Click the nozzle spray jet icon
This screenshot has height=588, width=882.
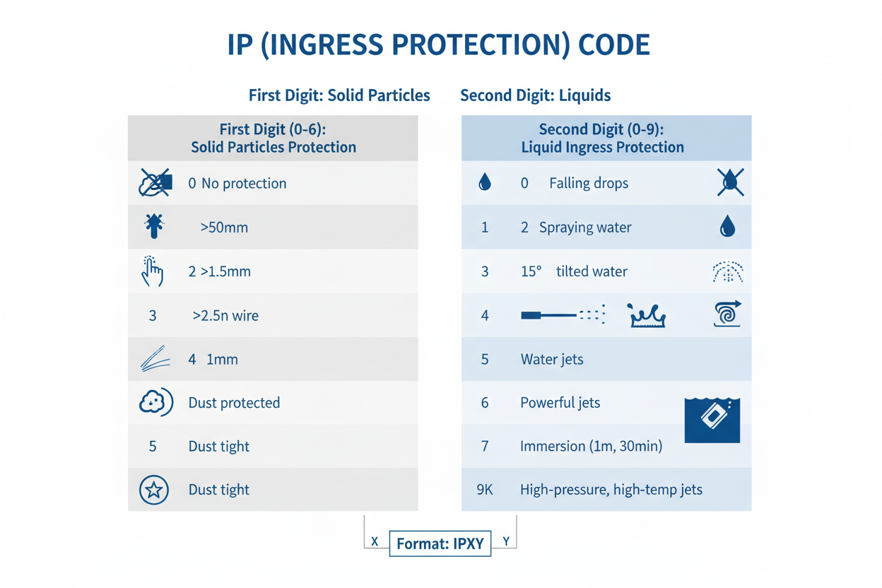tap(563, 315)
